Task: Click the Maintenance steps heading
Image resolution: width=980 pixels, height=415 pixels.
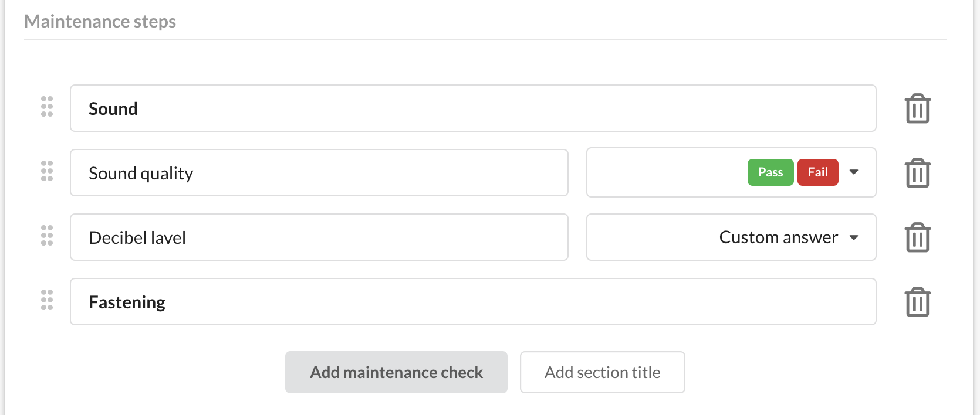Action: coord(100,22)
